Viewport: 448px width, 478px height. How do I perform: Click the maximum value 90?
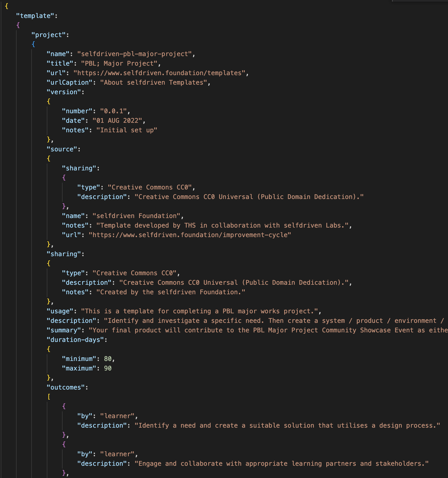click(x=108, y=368)
